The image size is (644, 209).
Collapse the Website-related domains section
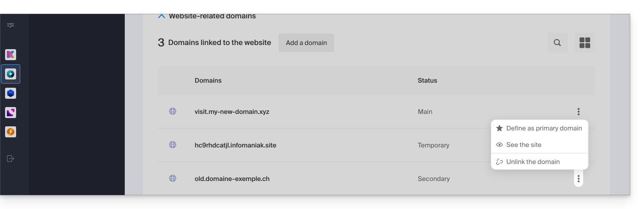point(162,16)
